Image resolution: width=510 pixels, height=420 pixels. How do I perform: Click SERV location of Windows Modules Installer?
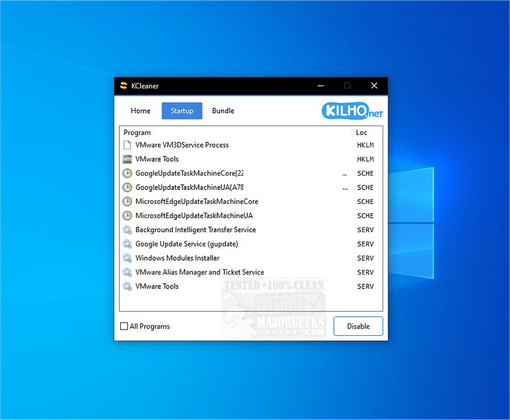point(365,258)
